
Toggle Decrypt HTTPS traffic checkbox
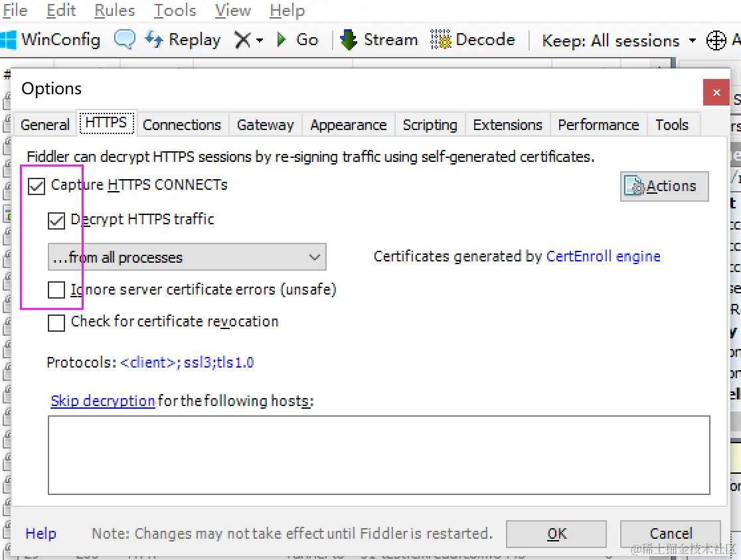[x=56, y=220]
